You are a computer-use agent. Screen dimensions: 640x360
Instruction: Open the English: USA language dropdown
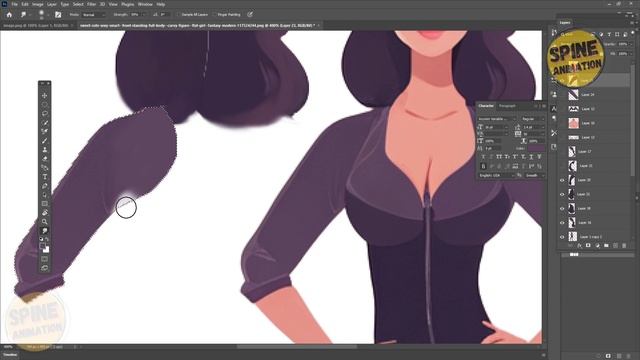click(x=496, y=176)
